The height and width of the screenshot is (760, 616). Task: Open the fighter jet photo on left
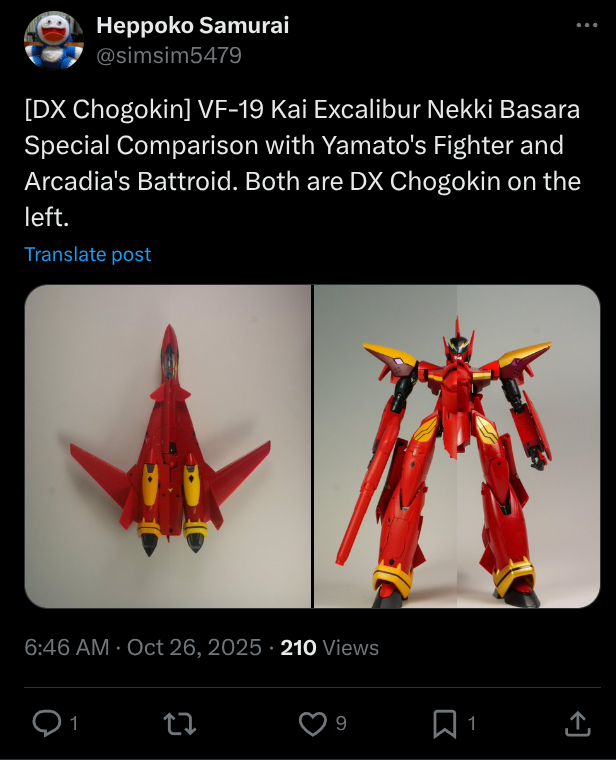(168, 446)
